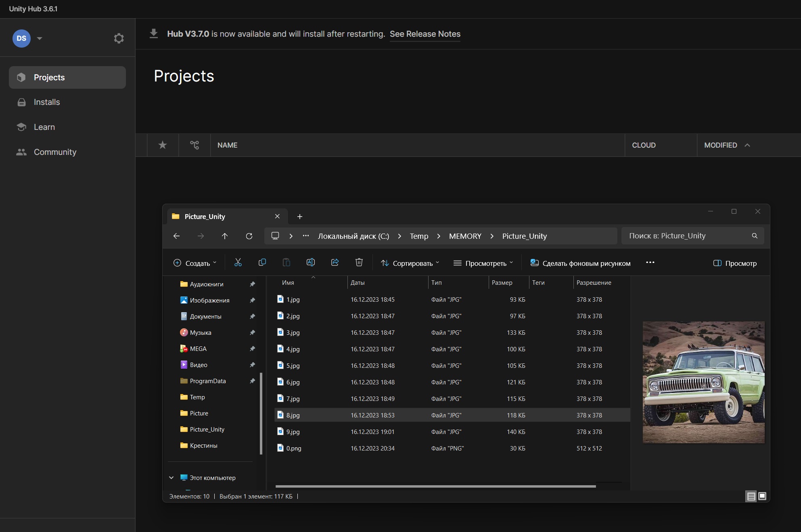Copy selected file using toolbar icon
This screenshot has width=801, height=532.
click(x=262, y=263)
